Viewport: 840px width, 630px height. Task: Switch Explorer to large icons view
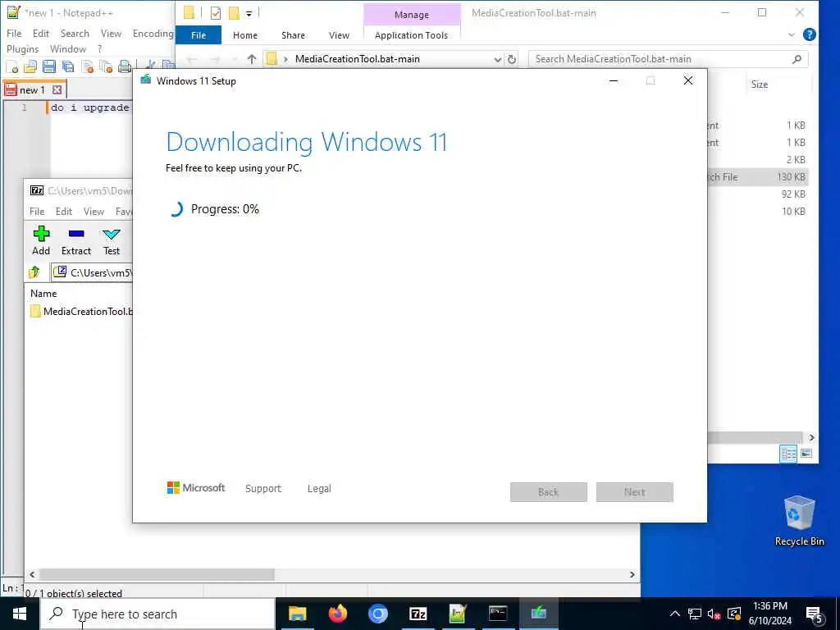tap(806, 454)
